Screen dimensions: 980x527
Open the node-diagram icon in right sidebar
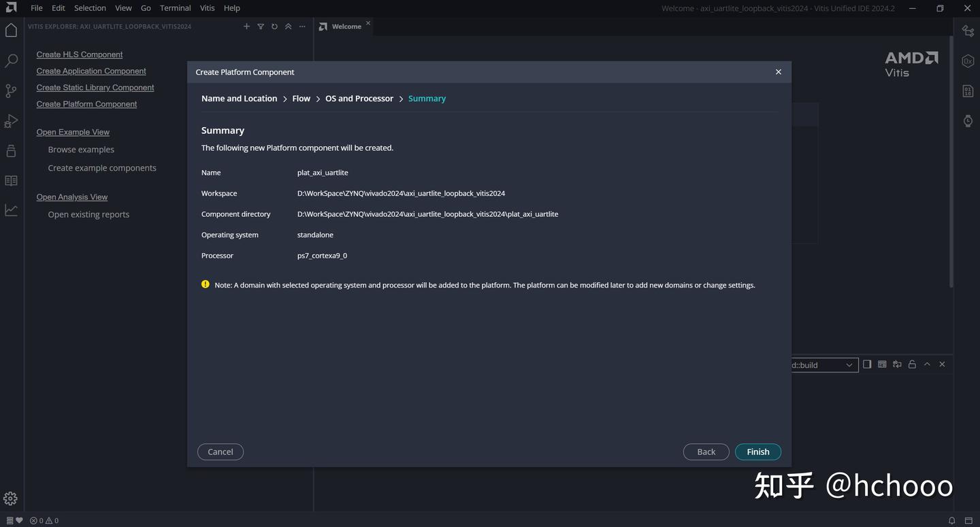pyautogui.click(x=968, y=31)
